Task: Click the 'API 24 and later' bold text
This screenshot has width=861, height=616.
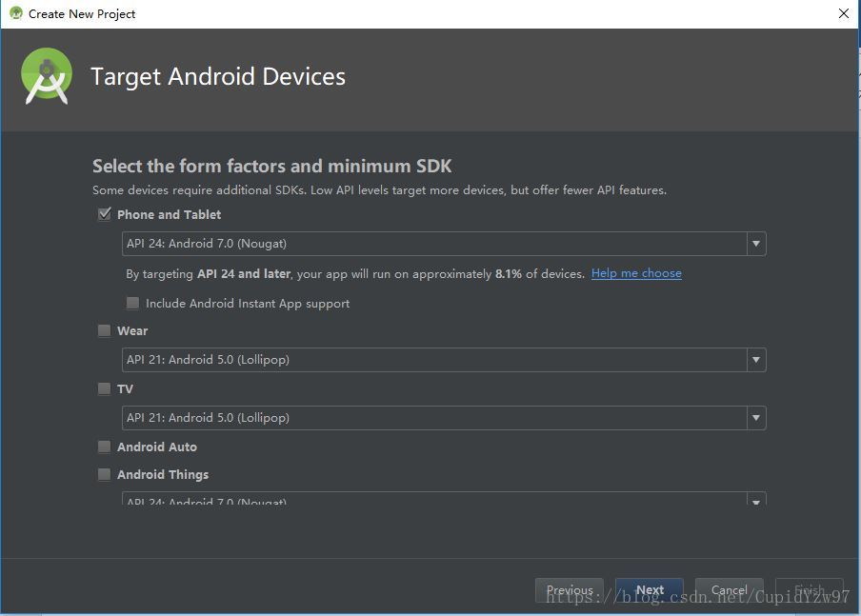Action: coord(244,274)
